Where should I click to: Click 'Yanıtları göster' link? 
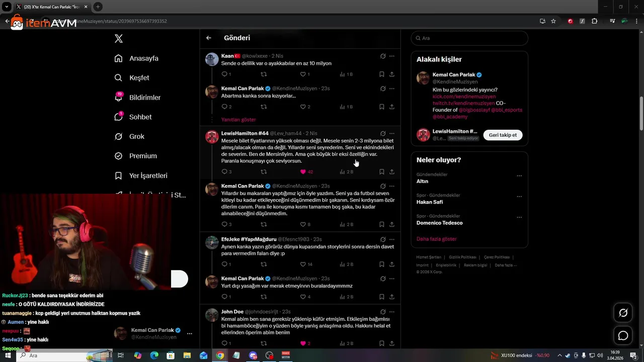(x=238, y=120)
